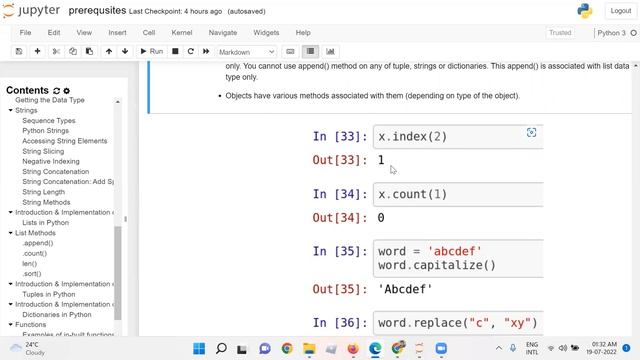The image size is (640, 360).
Task: Click the word.replace code cell
Action: [458, 323]
